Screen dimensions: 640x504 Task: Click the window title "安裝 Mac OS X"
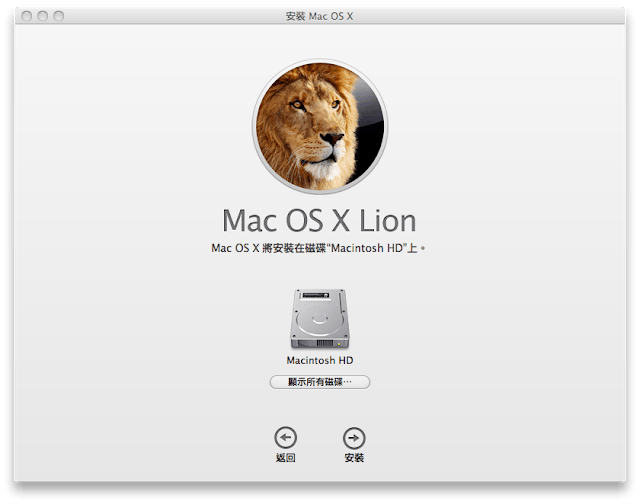click(319, 16)
